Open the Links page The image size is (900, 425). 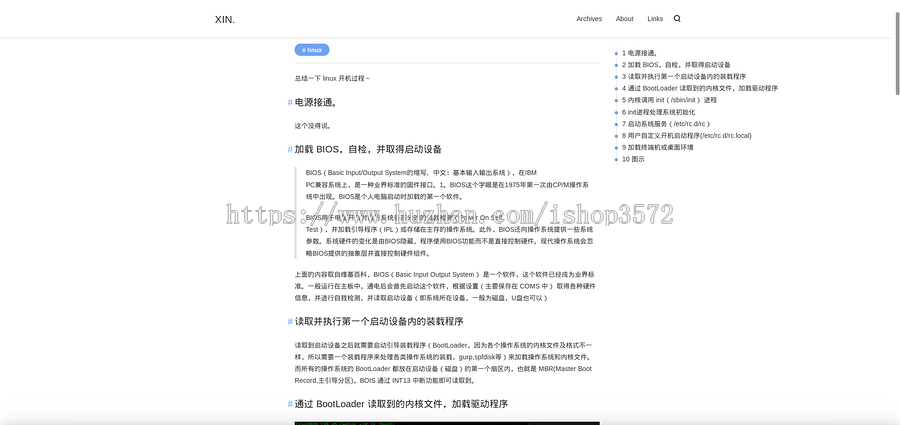655,19
